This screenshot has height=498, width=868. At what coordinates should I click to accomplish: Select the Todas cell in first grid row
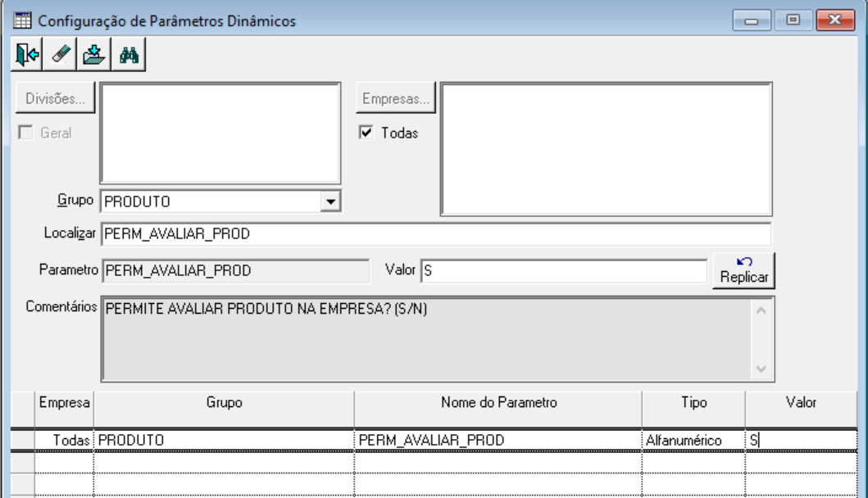[x=64, y=441]
